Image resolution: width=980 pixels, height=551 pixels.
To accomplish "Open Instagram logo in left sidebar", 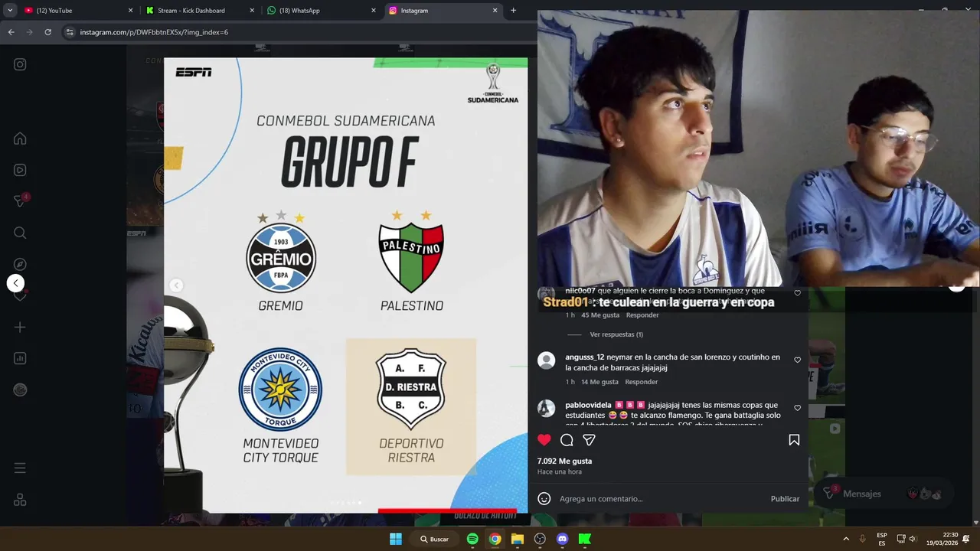I will [20, 64].
